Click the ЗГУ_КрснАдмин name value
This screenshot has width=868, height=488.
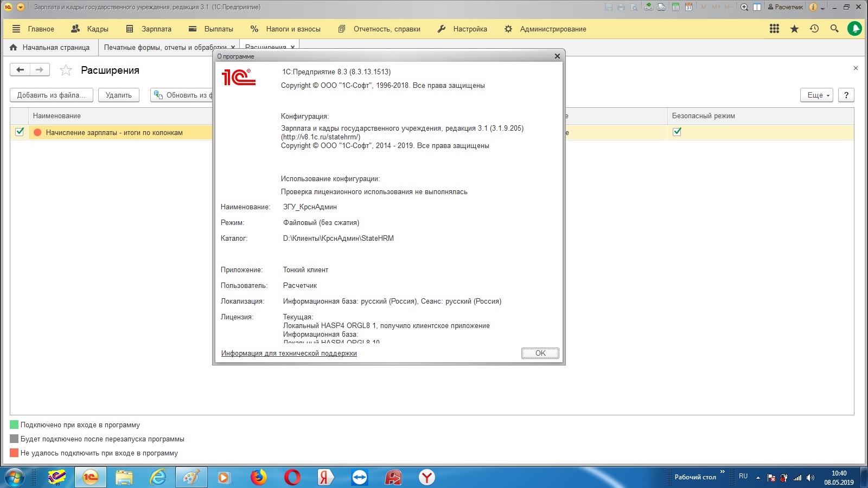310,207
